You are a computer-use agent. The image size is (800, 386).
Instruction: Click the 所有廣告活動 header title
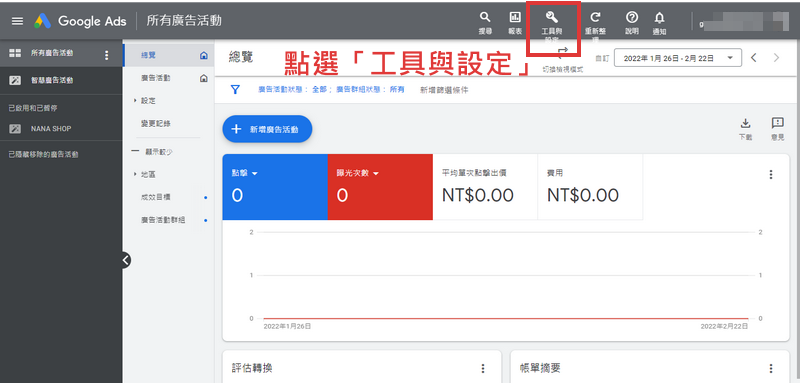[x=184, y=21]
